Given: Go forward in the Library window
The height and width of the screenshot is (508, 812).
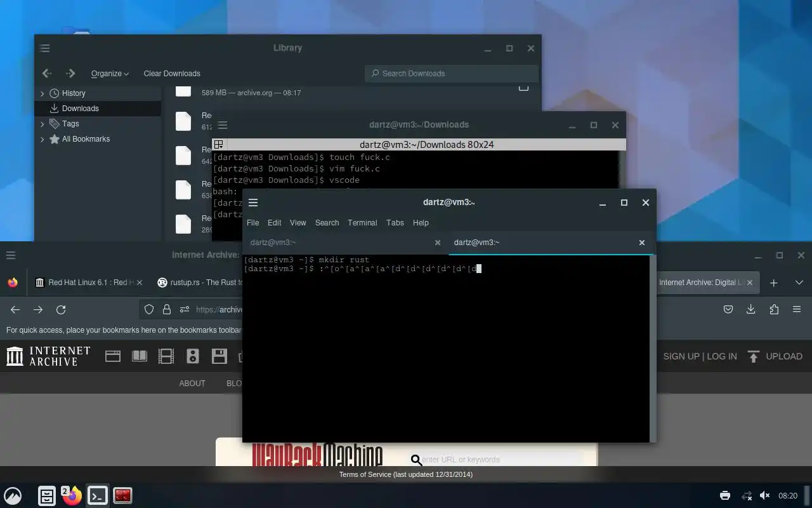Looking at the screenshot, I should coord(70,73).
